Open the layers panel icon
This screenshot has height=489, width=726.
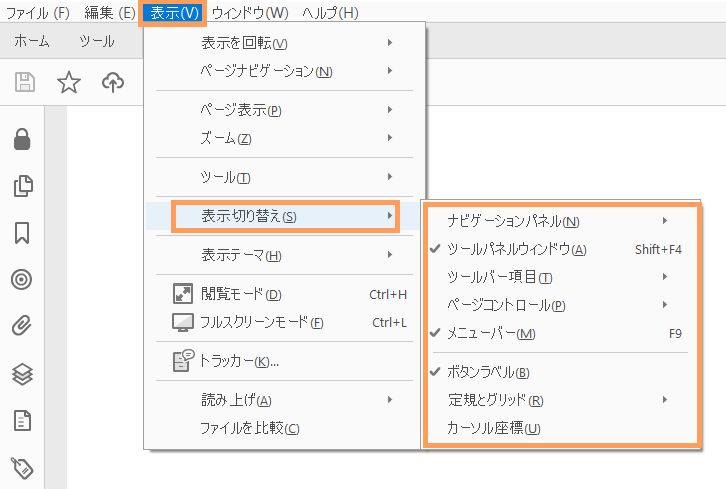22,374
